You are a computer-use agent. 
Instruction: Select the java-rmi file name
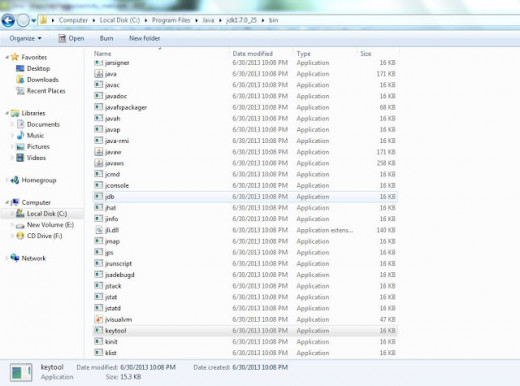point(117,141)
